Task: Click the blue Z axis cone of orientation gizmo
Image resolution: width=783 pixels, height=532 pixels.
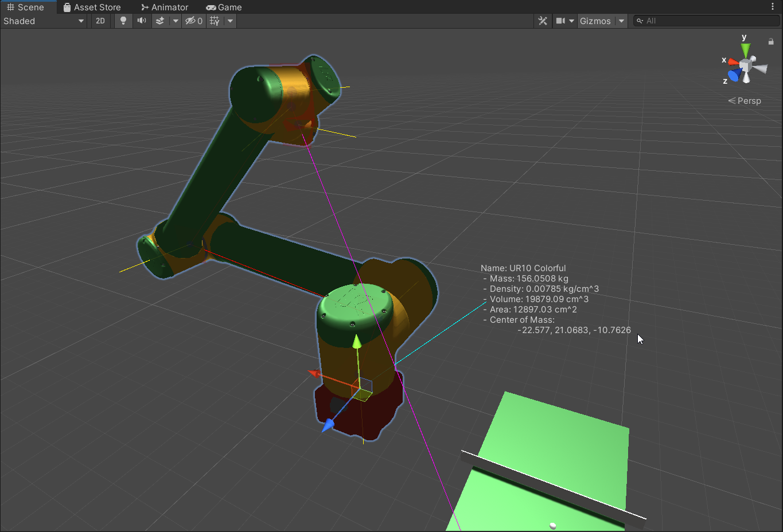Action: [x=734, y=76]
